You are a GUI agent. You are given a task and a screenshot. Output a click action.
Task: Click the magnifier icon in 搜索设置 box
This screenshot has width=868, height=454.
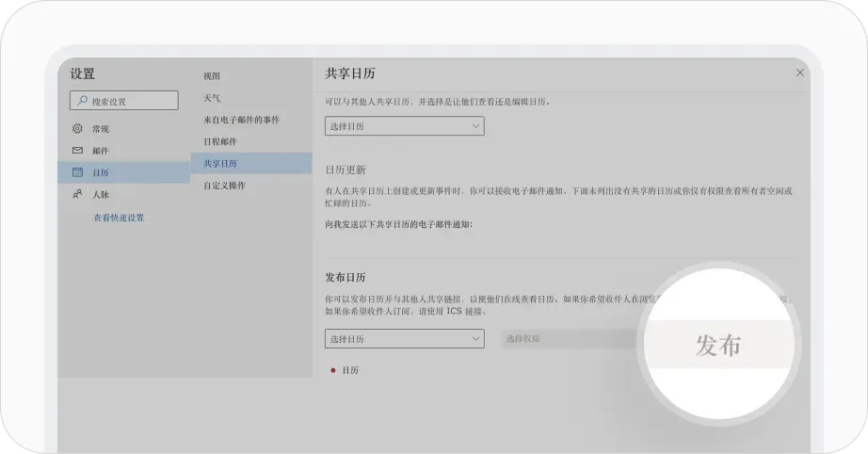pyautogui.click(x=83, y=101)
